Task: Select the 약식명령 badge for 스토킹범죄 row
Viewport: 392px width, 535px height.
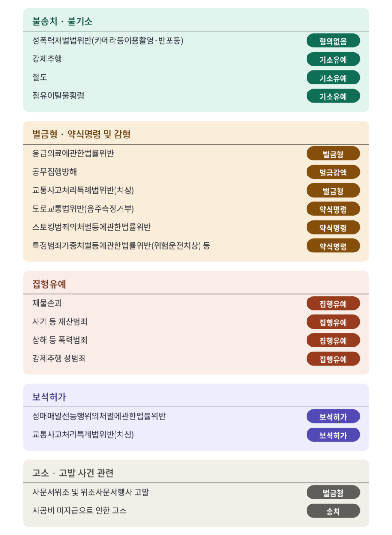Action: pos(333,228)
